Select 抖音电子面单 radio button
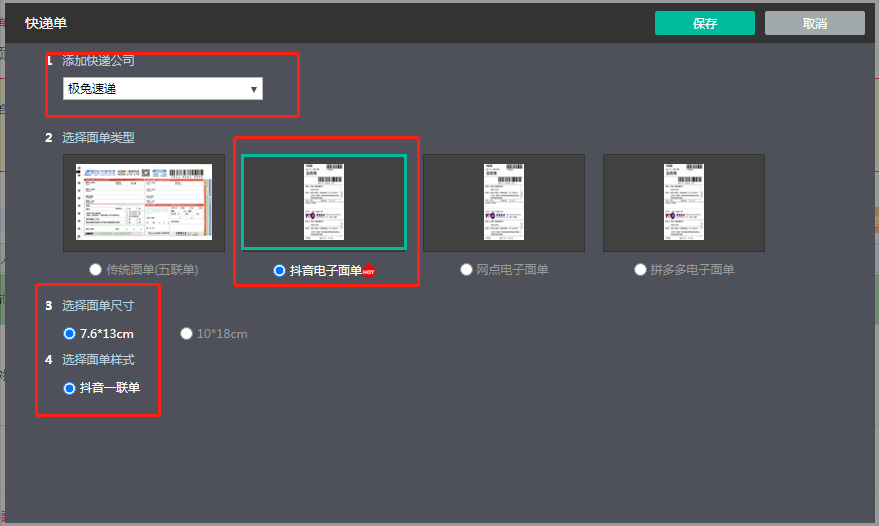Viewport: 879px width, 526px height. 279,271
